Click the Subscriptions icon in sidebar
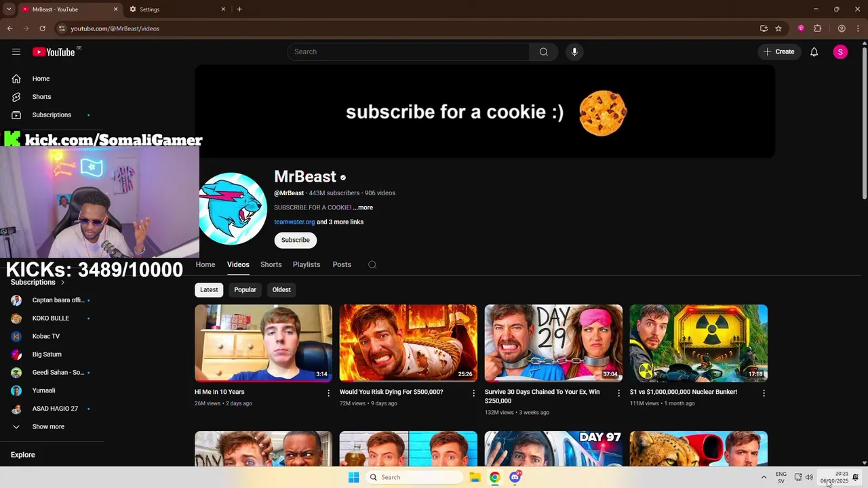Viewport: 868px width, 488px height. [16, 115]
